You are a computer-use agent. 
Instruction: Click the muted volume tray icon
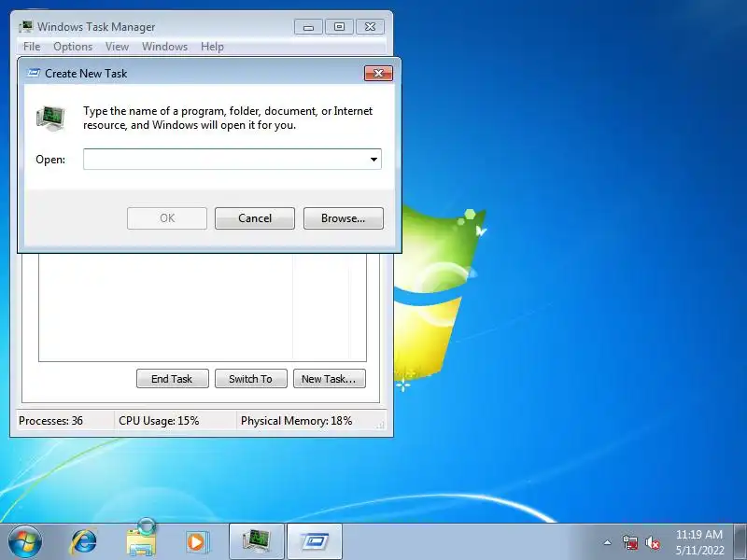(x=652, y=542)
